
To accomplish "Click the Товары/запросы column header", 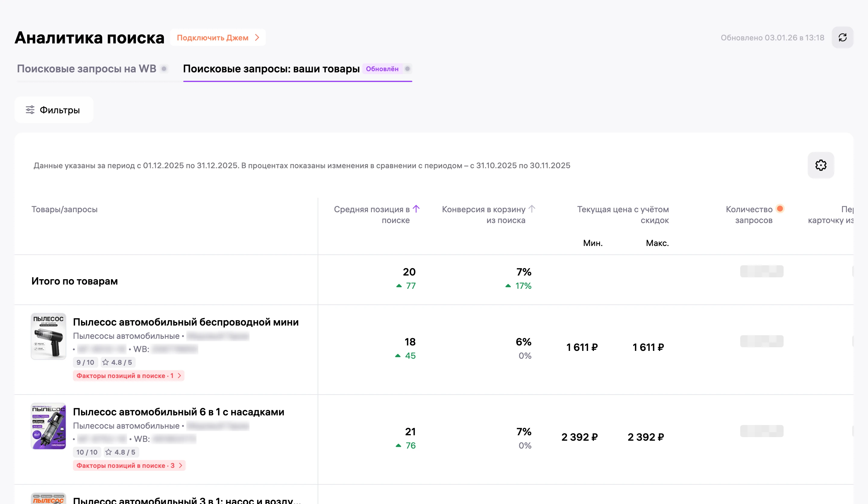I will (x=64, y=209).
